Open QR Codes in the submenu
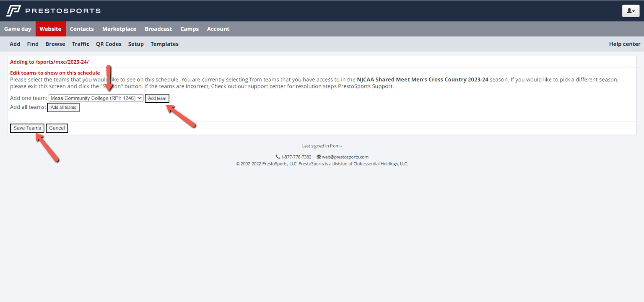644x302 pixels. tap(109, 44)
